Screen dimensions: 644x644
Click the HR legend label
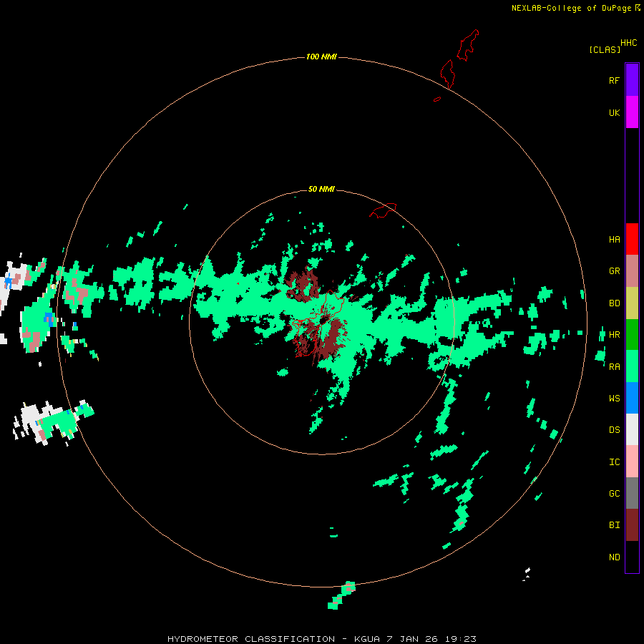tap(614, 334)
